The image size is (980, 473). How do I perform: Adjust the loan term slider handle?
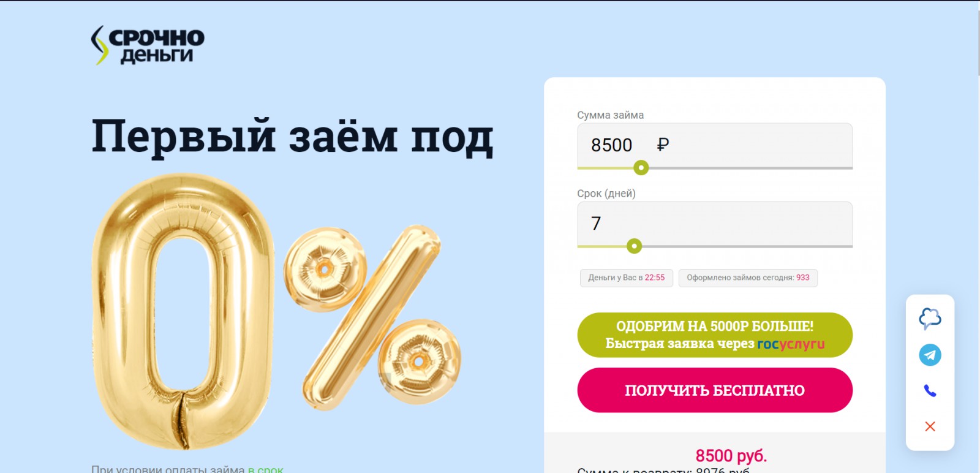634,246
